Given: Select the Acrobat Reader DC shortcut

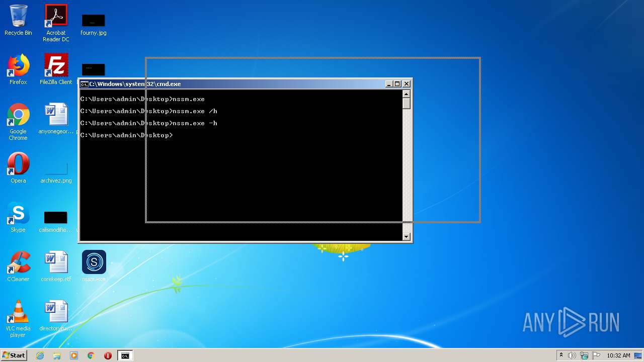Looking at the screenshot, I should pos(56,23).
